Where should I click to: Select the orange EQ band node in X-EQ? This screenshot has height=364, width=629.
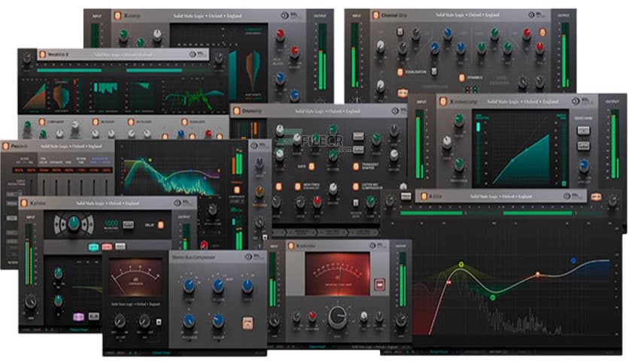pos(537,275)
